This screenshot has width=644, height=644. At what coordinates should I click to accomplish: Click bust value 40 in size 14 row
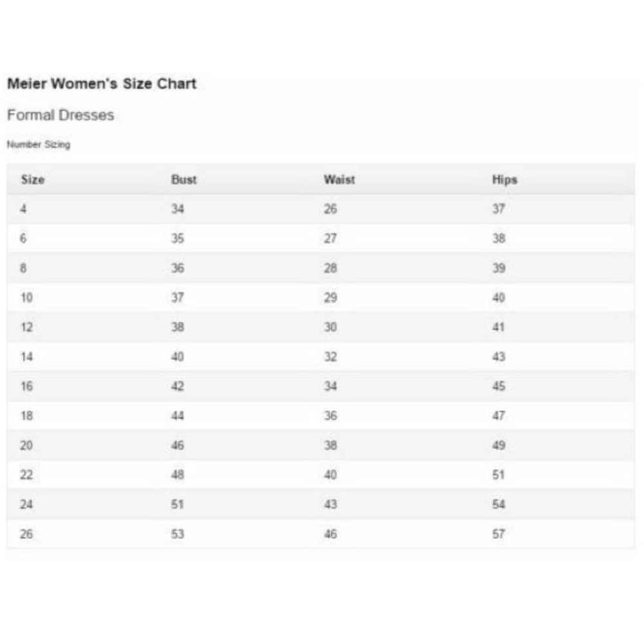pyautogui.click(x=178, y=357)
